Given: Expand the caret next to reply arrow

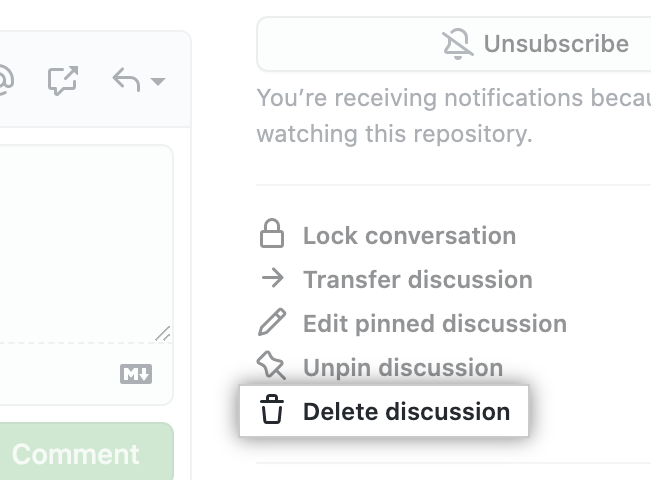Looking at the screenshot, I should 158,81.
